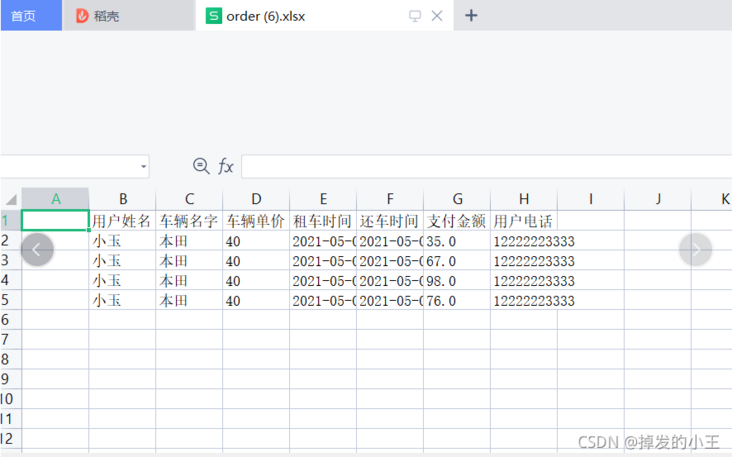Image resolution: width=732 pixels, height=457 pixels.
Task: Click the monitor icon on order tab
Action: pyautogui.click(x=415, y=16)
